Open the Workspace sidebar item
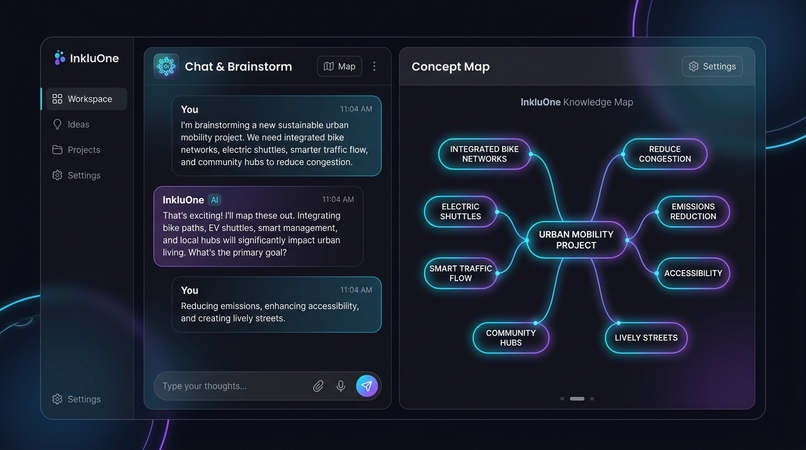 tap(87, 99)
